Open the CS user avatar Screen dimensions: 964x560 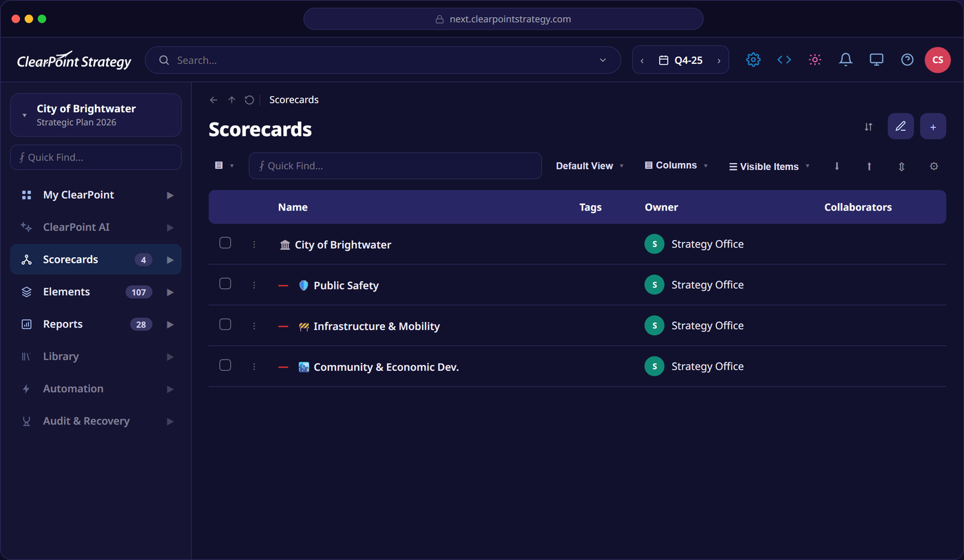[x=938, y=60]
